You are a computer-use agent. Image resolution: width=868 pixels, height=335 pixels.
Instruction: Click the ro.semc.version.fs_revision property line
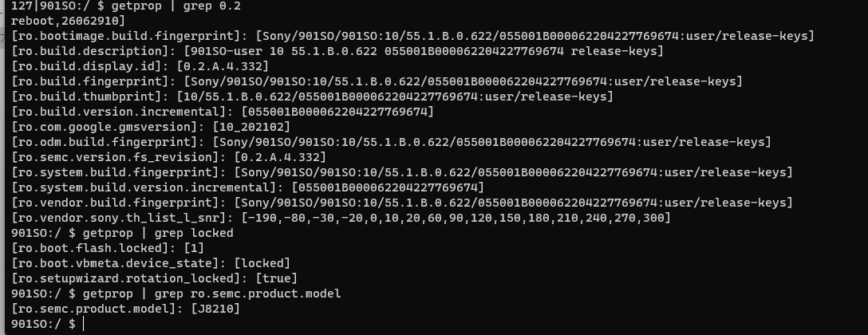[169, 157]
